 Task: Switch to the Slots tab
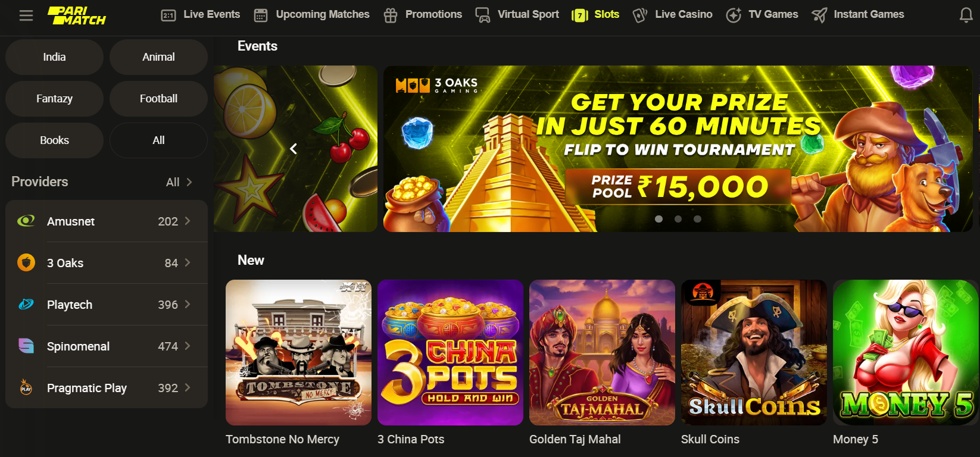click(595, 15)
